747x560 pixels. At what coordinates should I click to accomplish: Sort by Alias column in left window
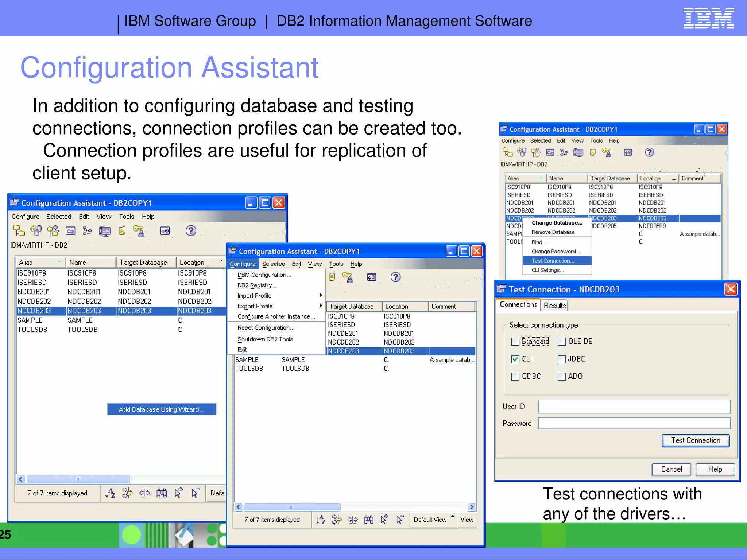click(40, 262)
